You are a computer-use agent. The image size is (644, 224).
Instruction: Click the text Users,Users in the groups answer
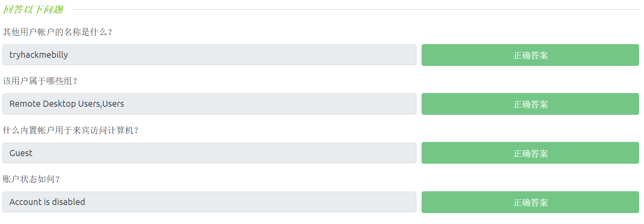[101, 104]
